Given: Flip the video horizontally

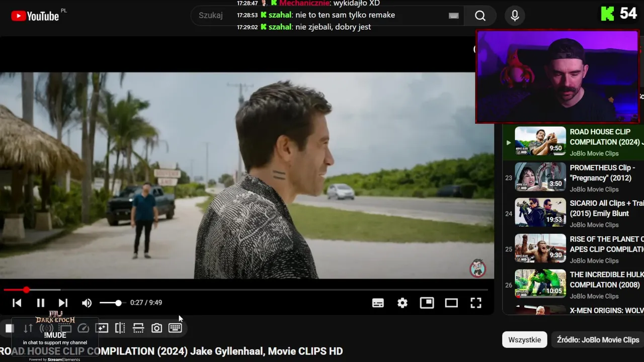Looking at the screenshot, I should (120, 328).
